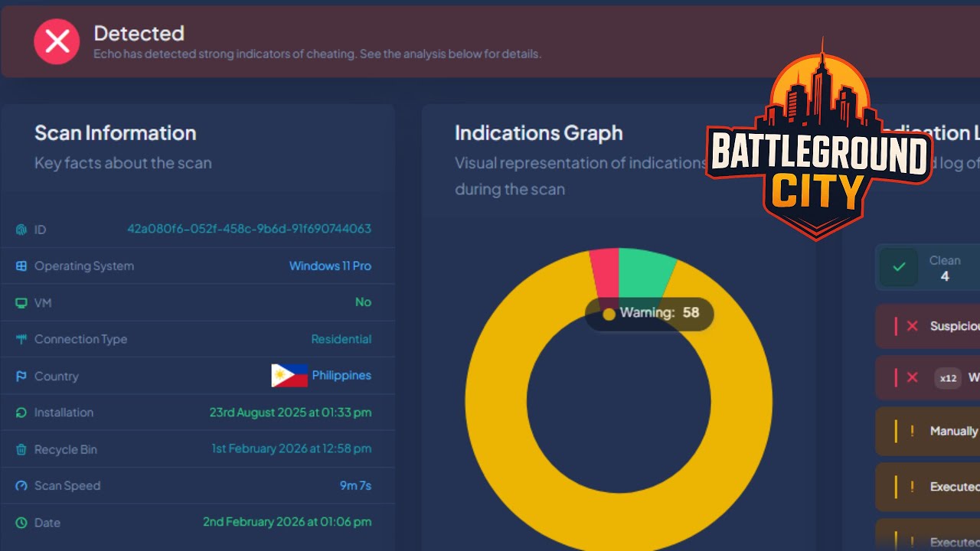
Task: Click the Residential connection value
Action: pos(341,339)
